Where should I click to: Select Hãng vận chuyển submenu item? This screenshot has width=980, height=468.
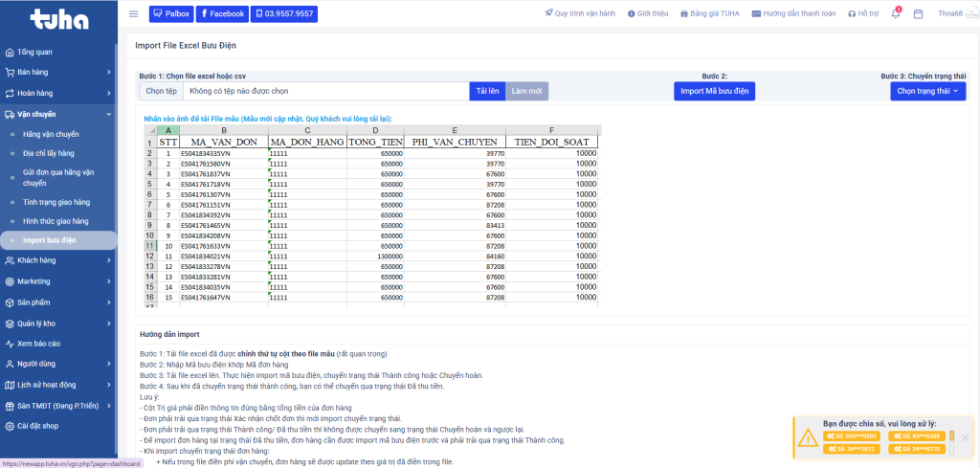(x=51, y=135)
